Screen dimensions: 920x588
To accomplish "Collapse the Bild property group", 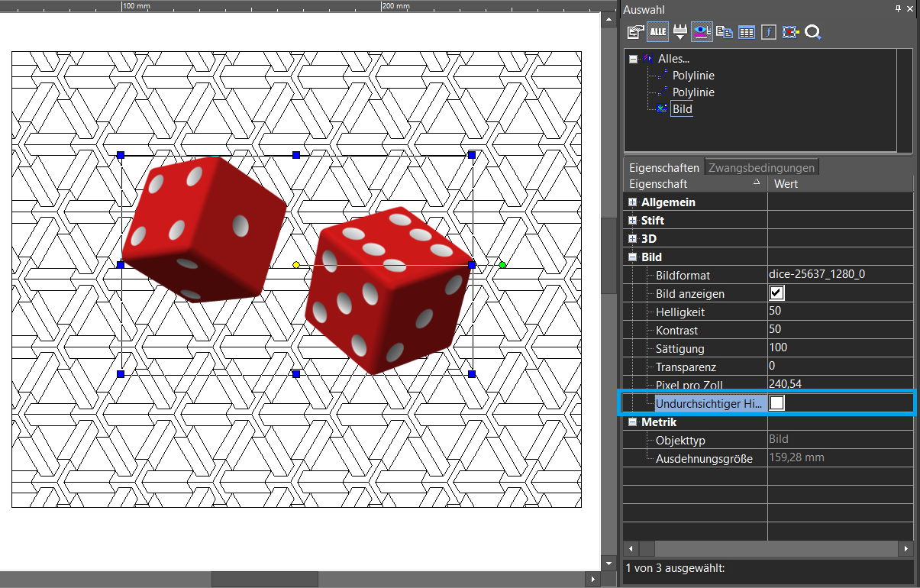I will [632, 257].
